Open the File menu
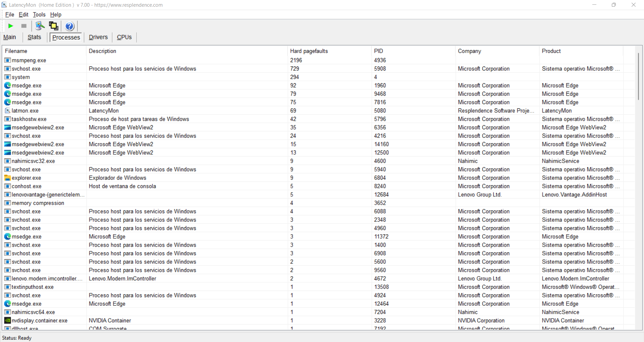The height and width of the screenshot is (342, 644). click(x=10, y=14)
